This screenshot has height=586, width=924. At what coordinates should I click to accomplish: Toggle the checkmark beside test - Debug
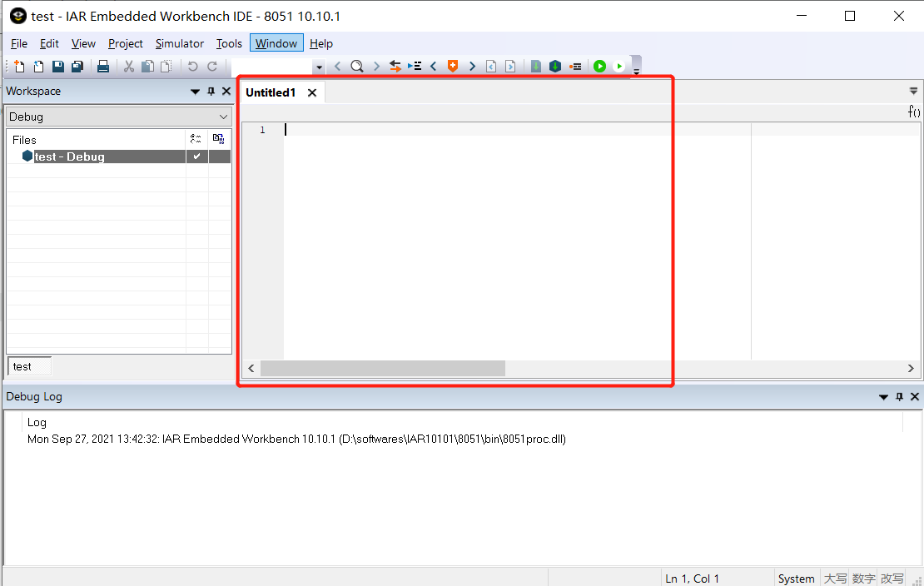(196, 156)
